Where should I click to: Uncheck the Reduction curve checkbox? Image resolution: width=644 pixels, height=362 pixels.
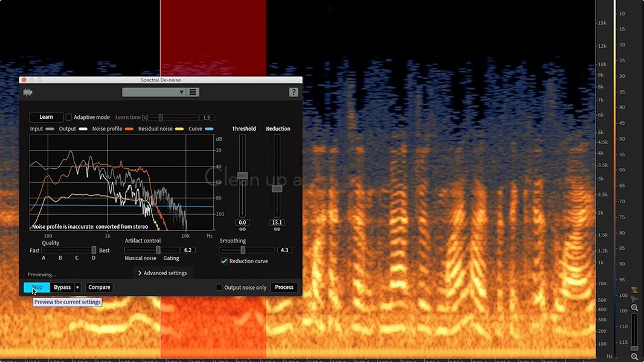point(224,261)
